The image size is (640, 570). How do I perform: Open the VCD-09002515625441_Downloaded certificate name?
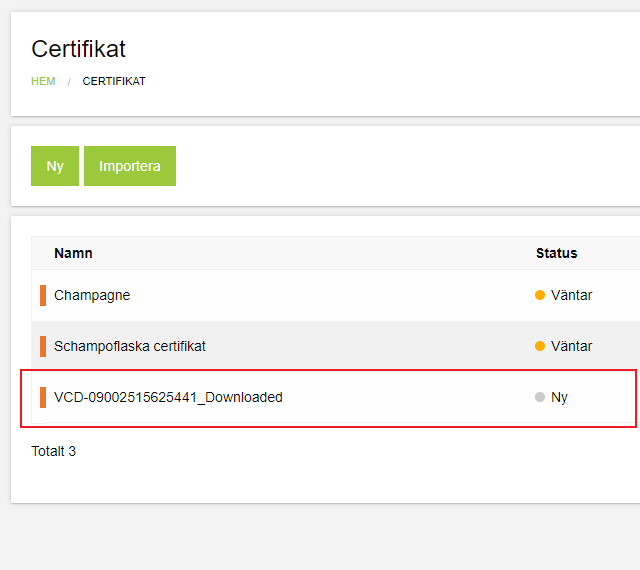point(168,397)
